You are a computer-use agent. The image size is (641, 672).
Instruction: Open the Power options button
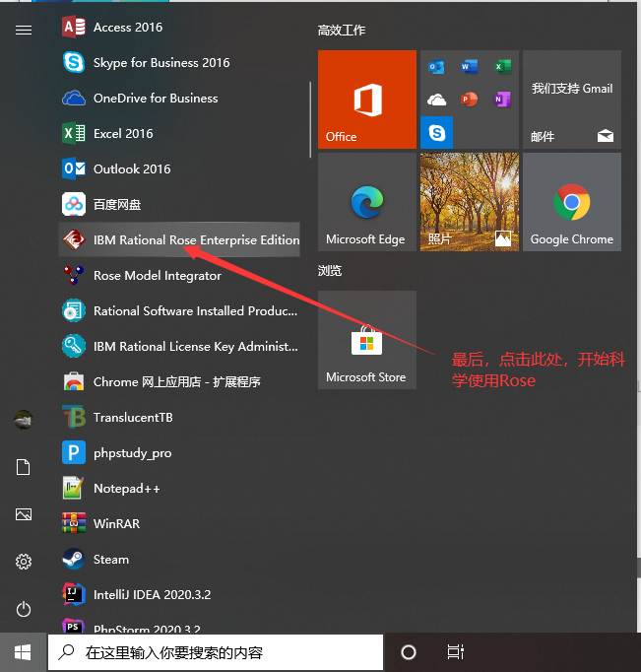(x=24, y=609)
